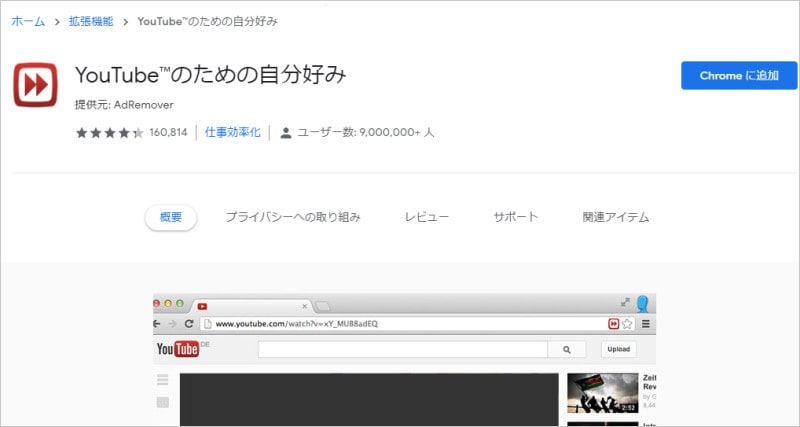Click the YouTube favicon on the browser tab
The image size is (800, 427).
pos(203,307)
